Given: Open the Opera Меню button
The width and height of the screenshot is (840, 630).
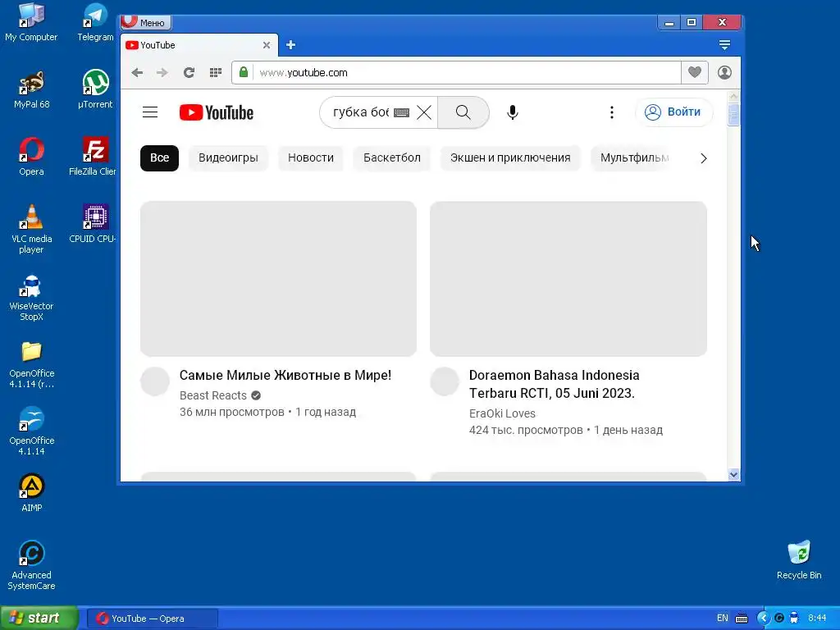Looking at the screenshot, I should [x=146, y=22].
